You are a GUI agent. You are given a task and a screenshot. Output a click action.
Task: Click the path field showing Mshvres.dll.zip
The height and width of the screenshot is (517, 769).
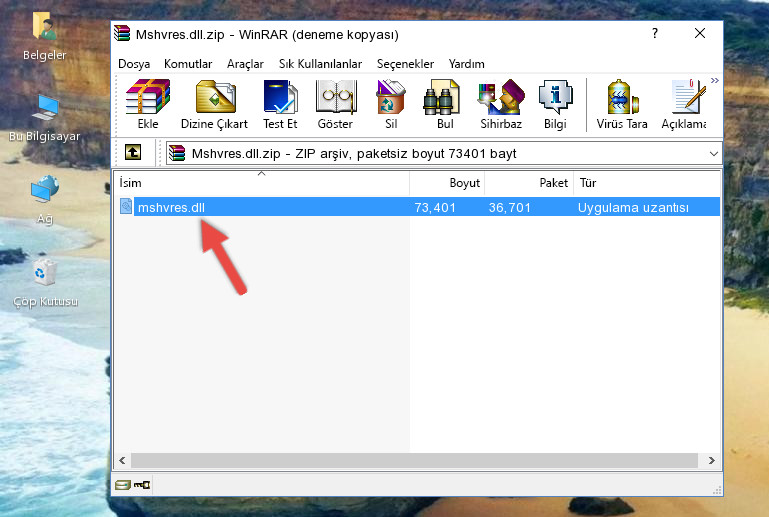pyautogui.click(x=443, y=154)
